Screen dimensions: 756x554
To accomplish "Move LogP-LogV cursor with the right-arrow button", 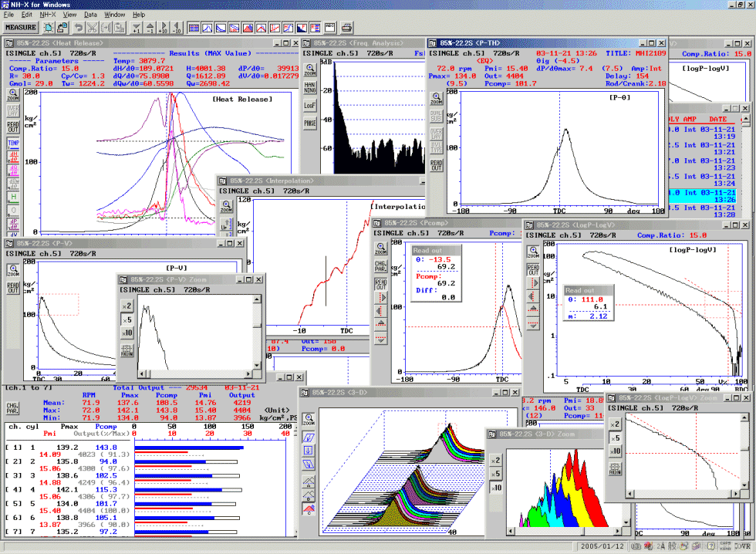I will point(533,282).
